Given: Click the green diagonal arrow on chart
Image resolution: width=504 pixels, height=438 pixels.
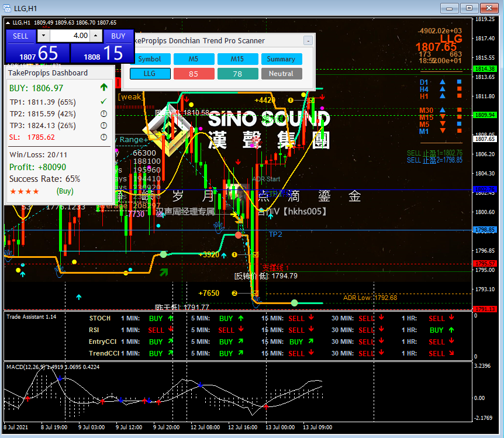Looking at the screenshot, I should (164, 273).
